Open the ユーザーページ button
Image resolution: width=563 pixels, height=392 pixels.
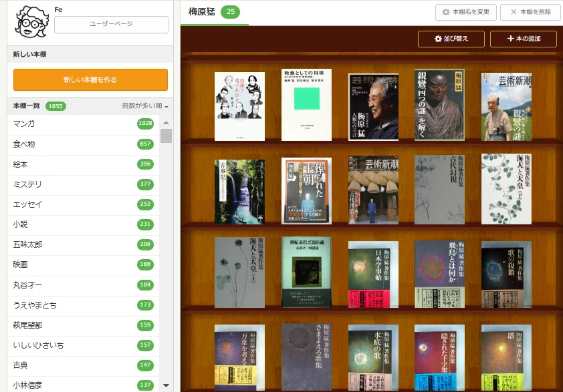[x=111, y=25]
